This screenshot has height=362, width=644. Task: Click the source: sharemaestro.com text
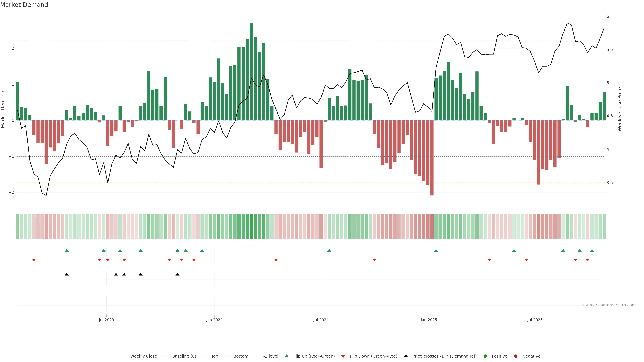click(x=609, y=305)
